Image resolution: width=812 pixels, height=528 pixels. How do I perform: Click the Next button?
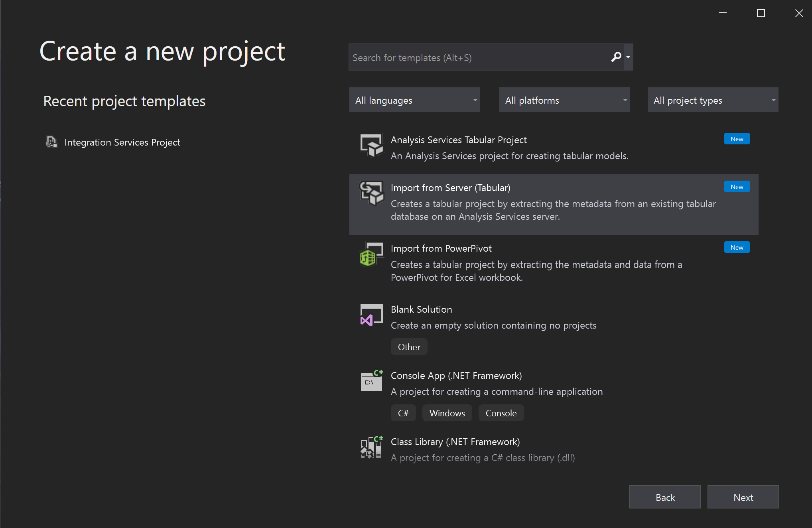pyautogui.click(x=743, y=497)
